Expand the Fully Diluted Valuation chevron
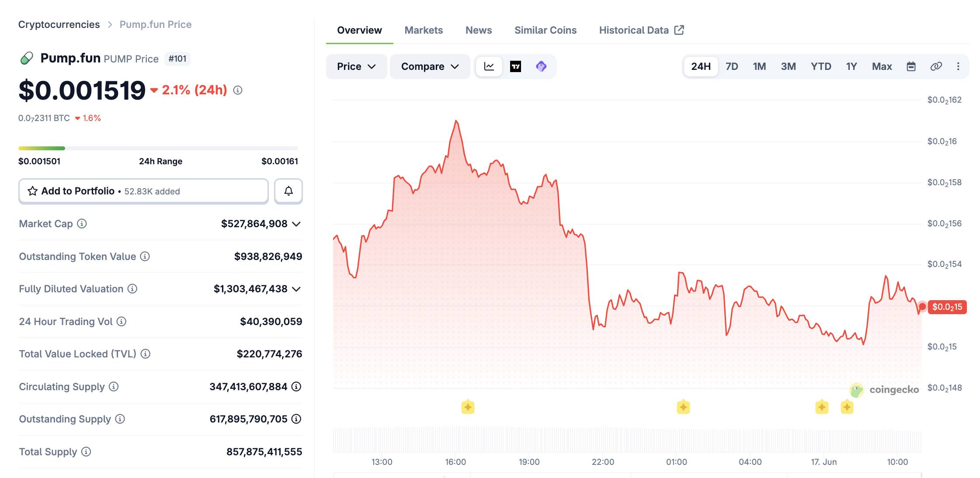Screen dimensions: 980x478 point(296,289)
